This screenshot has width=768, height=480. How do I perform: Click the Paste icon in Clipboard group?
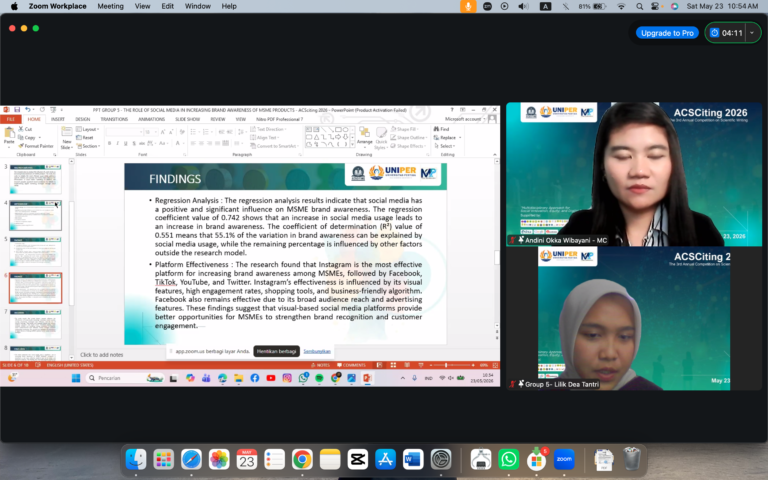coord(9,133)
